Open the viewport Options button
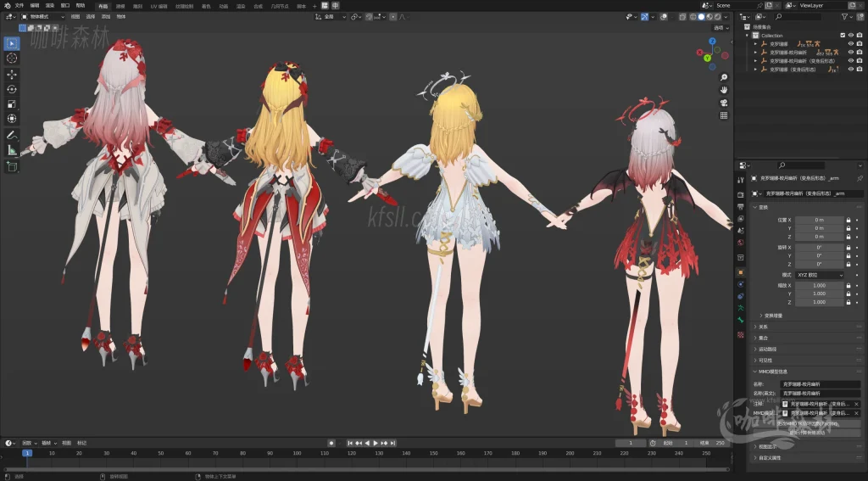The height and width of the screenshot is (481, 868). coord(721,28)
